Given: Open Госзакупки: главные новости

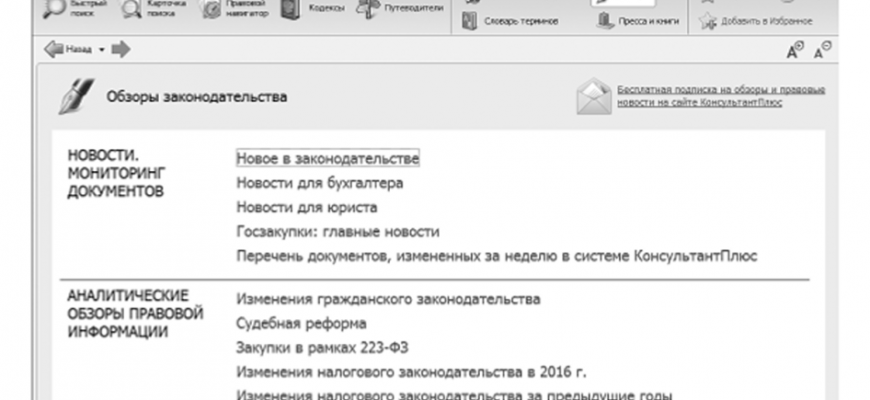Looking at the screenshot, I should click(338, 232).
